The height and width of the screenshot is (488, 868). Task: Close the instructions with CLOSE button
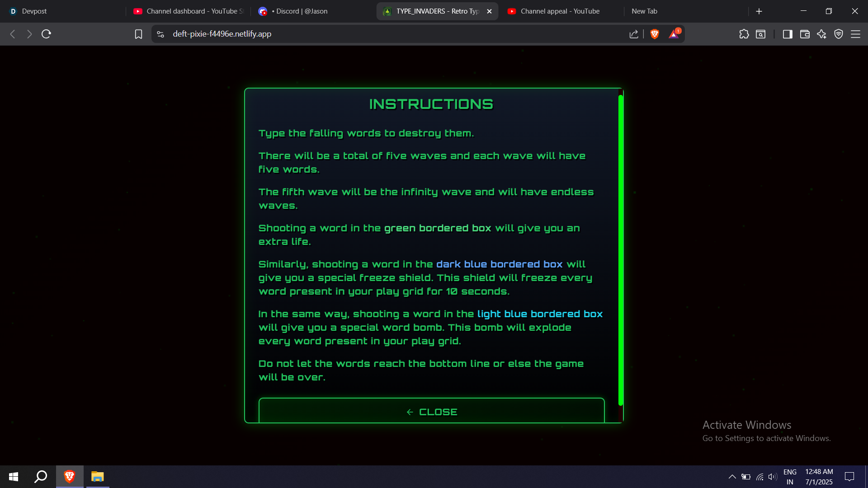(431, 412)
